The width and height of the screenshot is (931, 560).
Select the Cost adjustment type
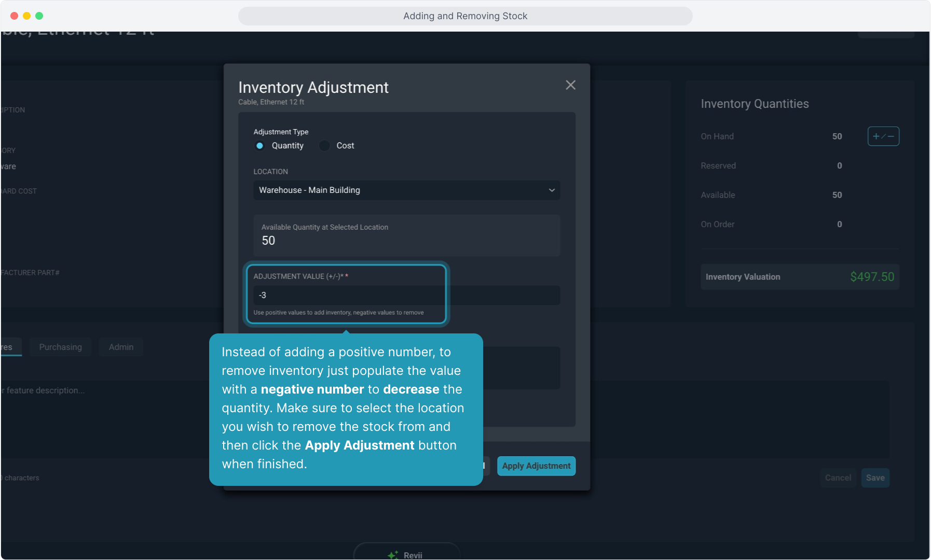pyautogui.click(x=324, y=146)
